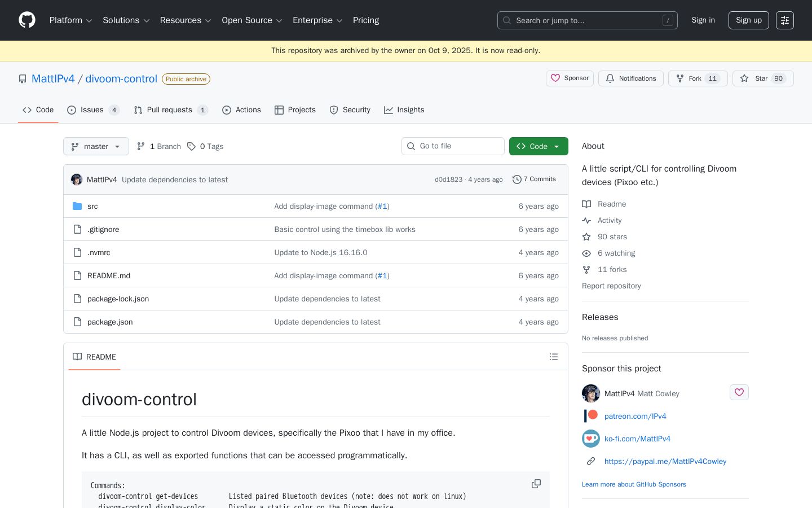
Task: Open the MattIPv4 owner link in title
Action: [53, 79]
